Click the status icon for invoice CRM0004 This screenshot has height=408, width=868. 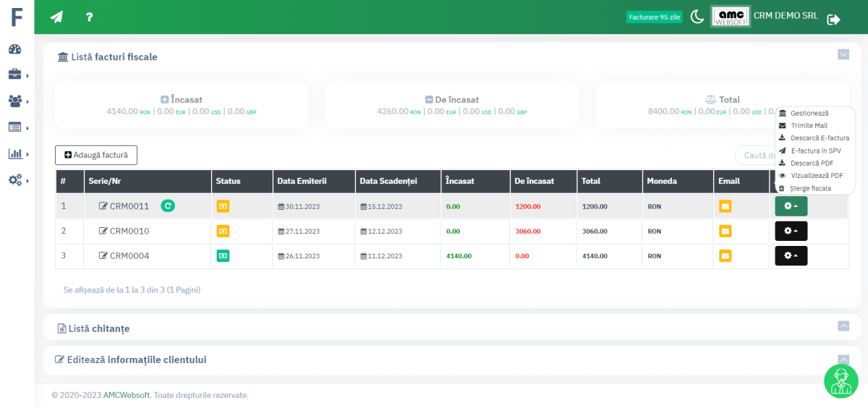[x=223, y=256]
